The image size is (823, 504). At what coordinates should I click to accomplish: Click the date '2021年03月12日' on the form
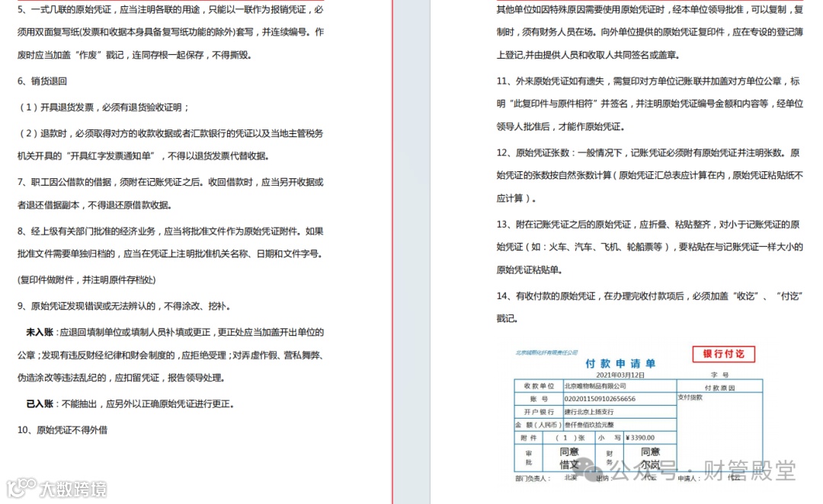coord(620,375)
